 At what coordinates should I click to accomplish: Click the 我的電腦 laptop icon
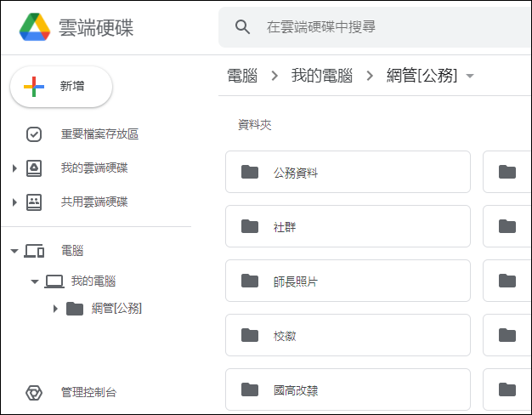(54, 281)
